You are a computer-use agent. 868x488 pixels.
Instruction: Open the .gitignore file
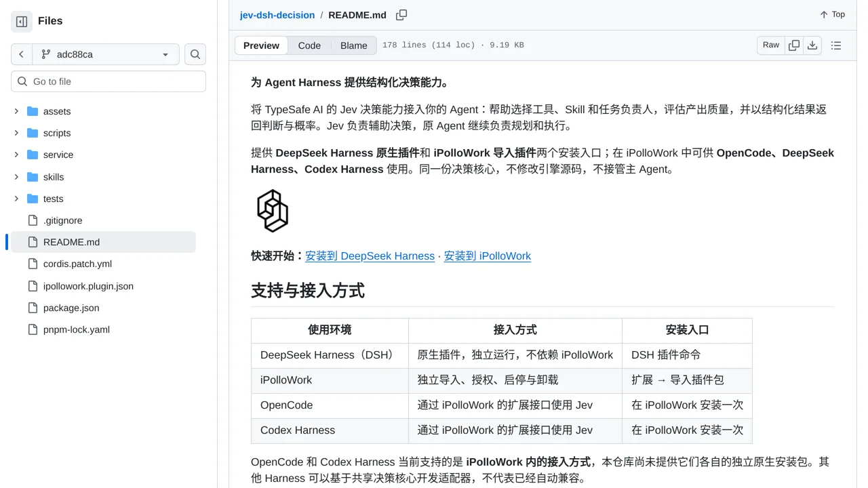pyautogui.click(x=62, y=220)
